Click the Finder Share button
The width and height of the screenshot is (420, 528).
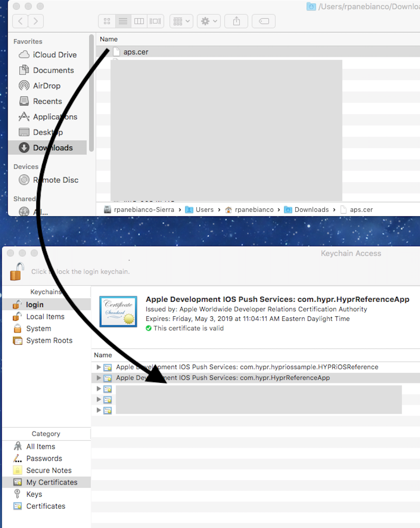[x=236, y=21]
